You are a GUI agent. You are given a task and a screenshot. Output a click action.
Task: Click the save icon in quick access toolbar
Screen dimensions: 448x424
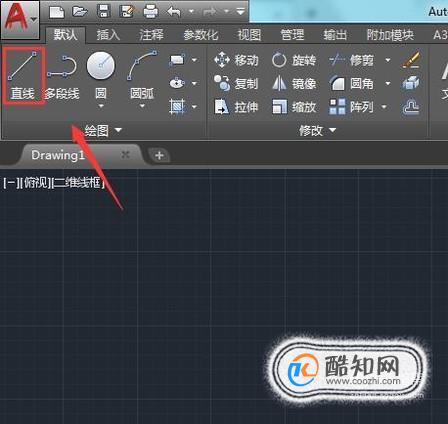104,12
